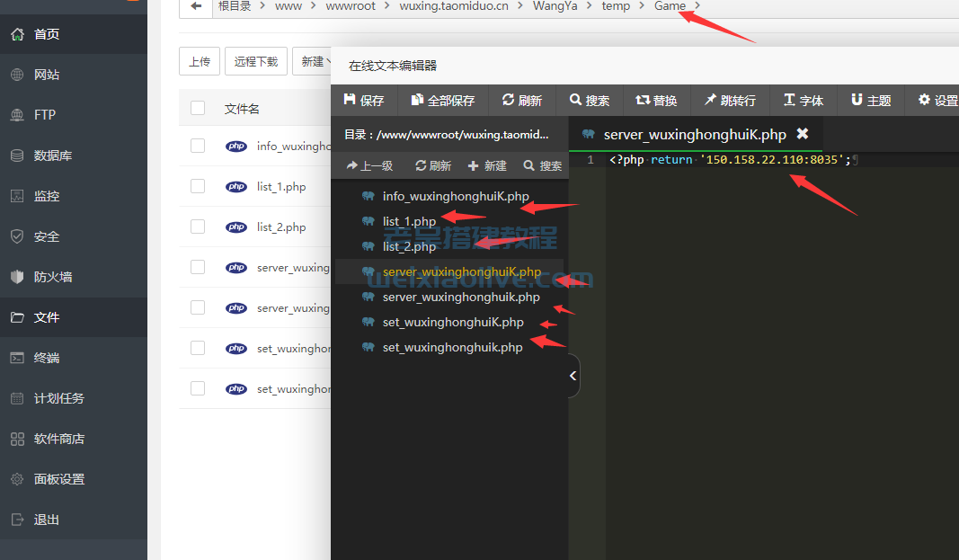
Task: Go back using the path bar arrow
Action: pyautogui.click(x=196, y=6)
